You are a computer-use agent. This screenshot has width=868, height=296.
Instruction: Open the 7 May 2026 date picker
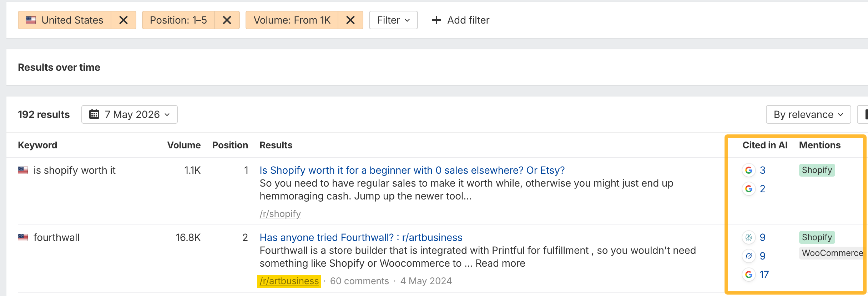pyautogui.click(x=130, y=114)
